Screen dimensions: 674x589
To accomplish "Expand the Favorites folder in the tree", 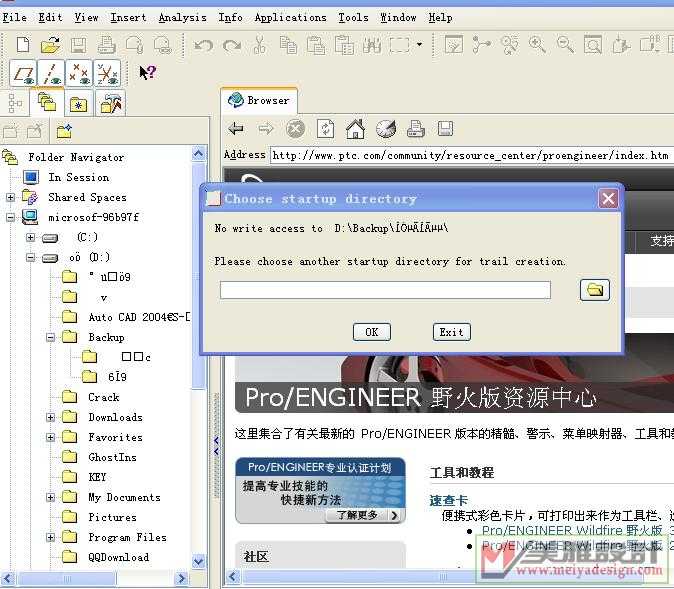I will pos(50,437).
